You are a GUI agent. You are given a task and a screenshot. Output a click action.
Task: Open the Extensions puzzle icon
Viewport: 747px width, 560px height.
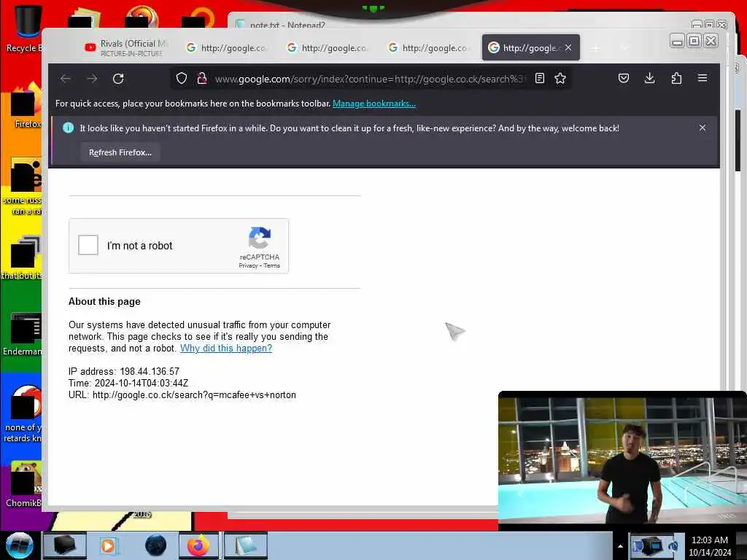click(676, 78)
